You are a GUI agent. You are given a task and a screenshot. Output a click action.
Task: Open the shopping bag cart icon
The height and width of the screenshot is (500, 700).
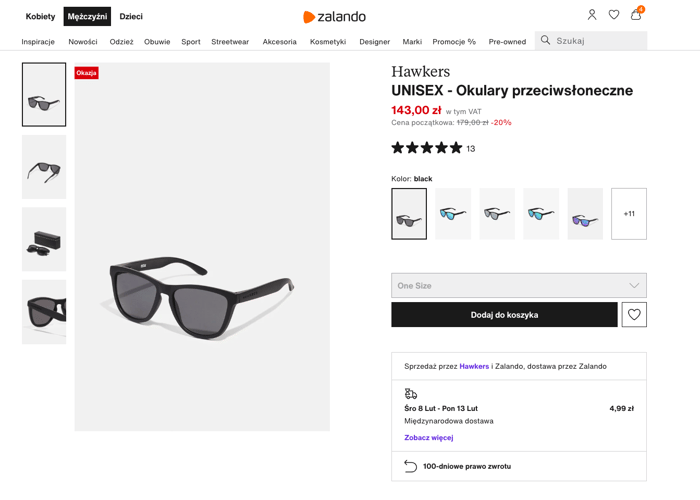[636, 15]
